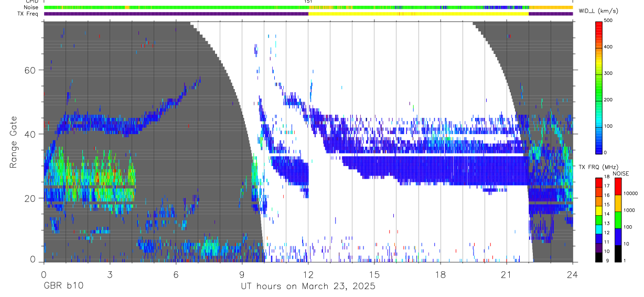This screenshot has width=644, height=297.
Task: Click the '6' UT hour tick label
Action: tap(176, 274)
